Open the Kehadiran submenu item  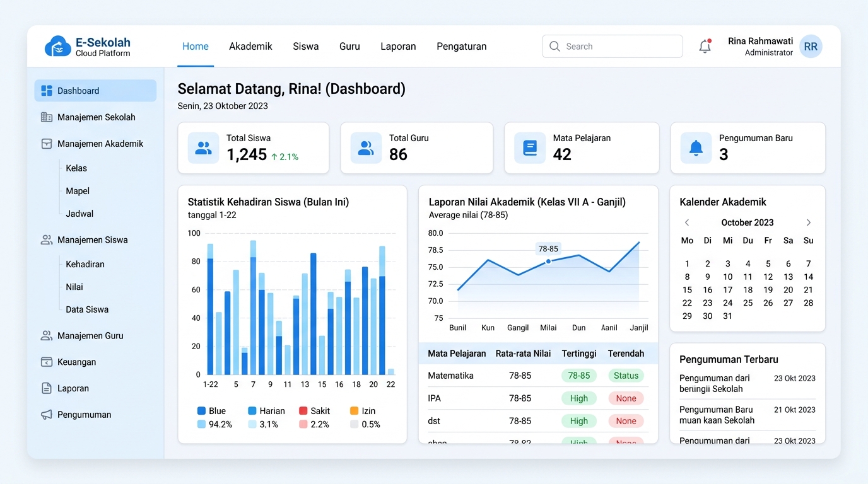[x=85, y=264]
